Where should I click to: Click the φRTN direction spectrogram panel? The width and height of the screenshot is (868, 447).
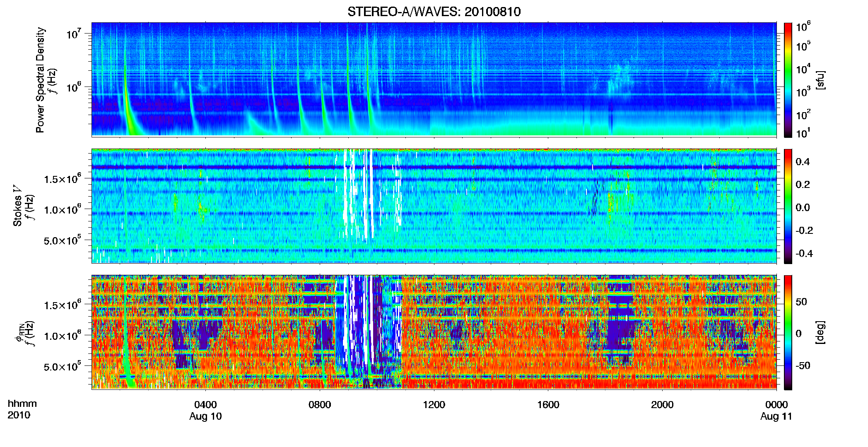pyautogui.click(x=434, y=332)
